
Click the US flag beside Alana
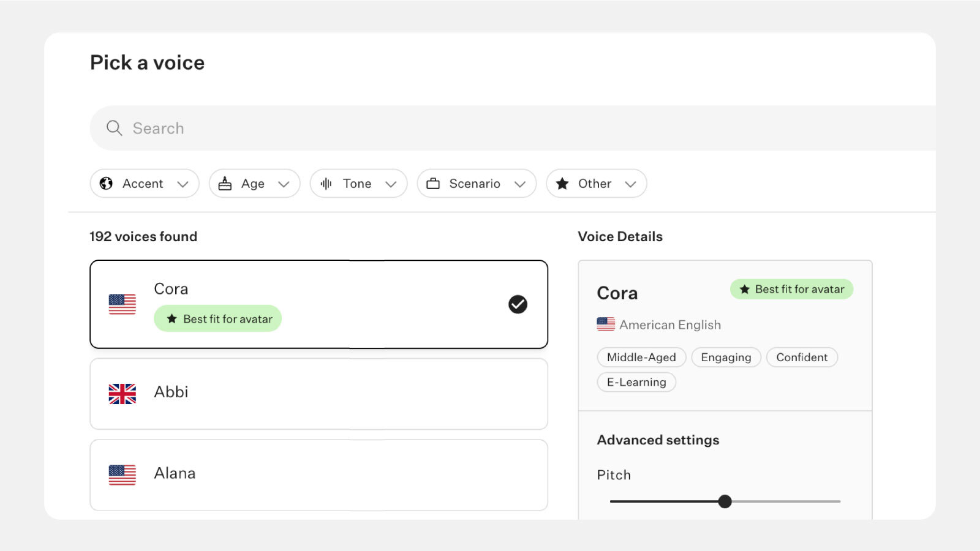tap(123, 474)
